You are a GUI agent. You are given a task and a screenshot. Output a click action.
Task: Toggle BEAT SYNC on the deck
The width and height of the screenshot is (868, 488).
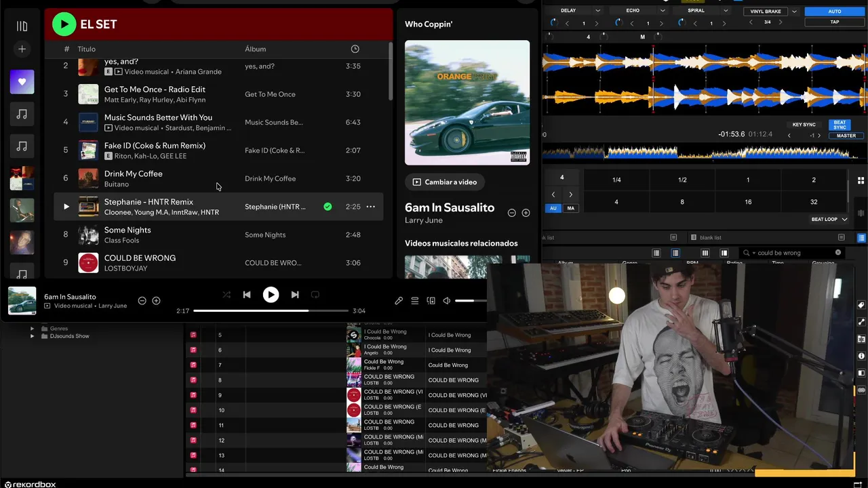[840, 125]
